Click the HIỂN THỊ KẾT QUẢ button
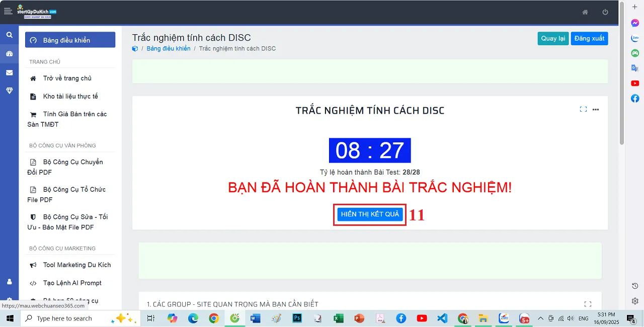644x327 pixels. pyautogui.click(x=370, y=214)
